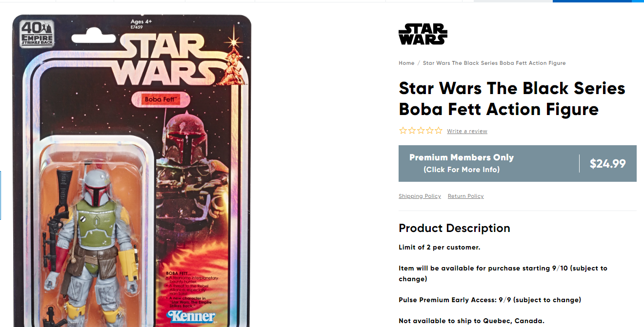Viewport: 644px width, 327px height.
Task: Click the product title heading
Action: (x=512, y=98)
